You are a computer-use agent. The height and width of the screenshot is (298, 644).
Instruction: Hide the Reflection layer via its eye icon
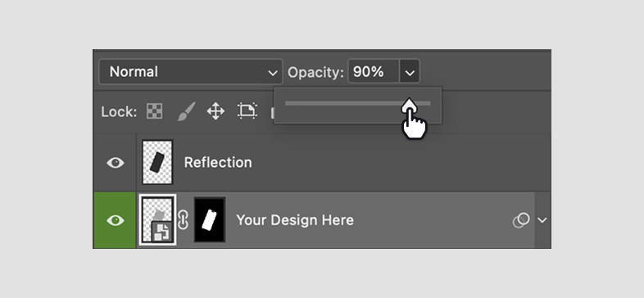point(116,163)
